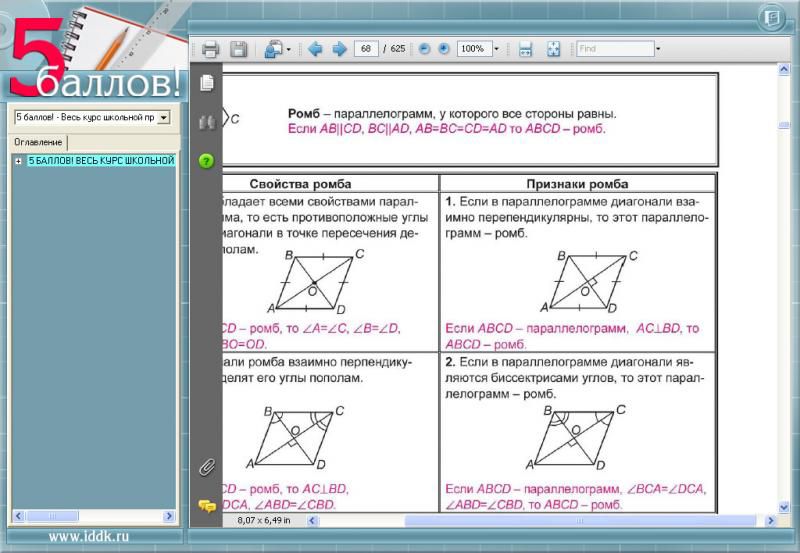Viewport: 800px width, 553px height.
Task: Click the www.iddk.ru link
Action: coord(88,537)
